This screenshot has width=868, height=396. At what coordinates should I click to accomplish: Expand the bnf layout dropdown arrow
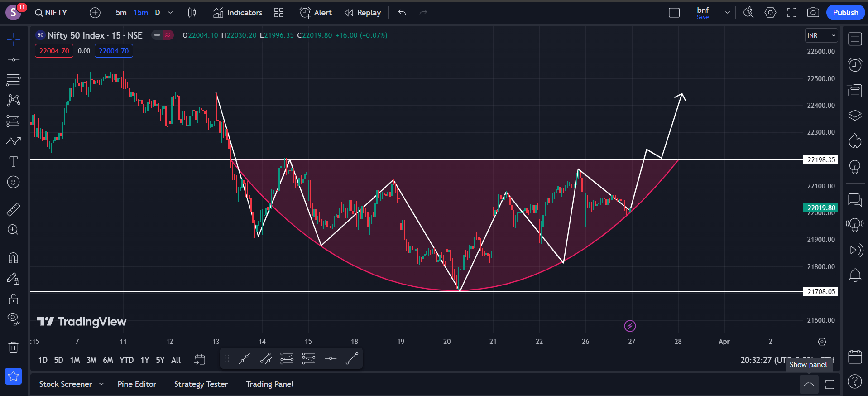tap(728, 13)
